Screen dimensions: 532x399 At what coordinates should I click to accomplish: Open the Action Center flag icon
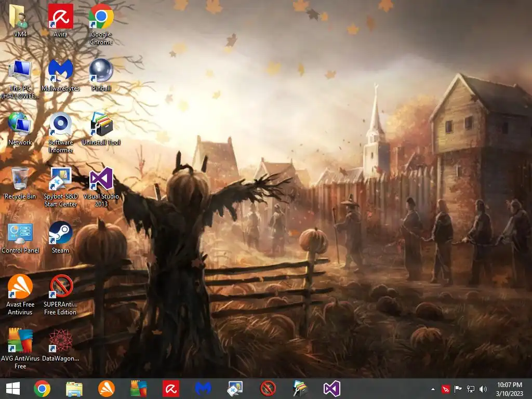point(458,389)
